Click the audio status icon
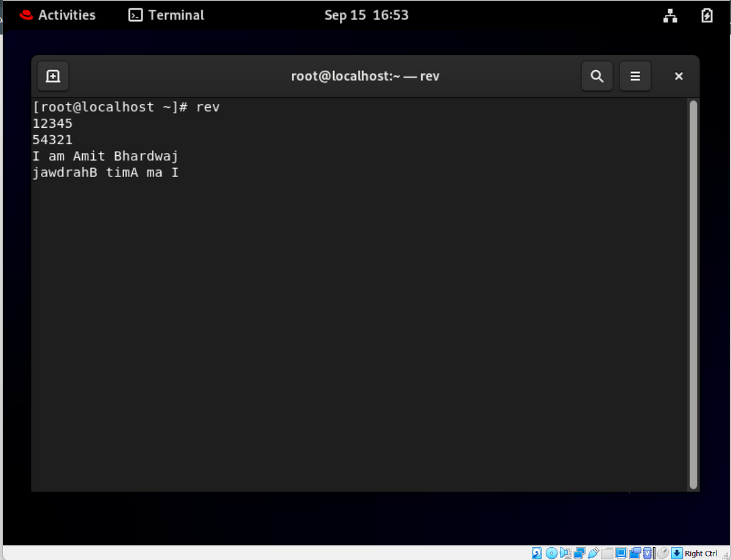The height and width of the screenshot is (560, 731). coord(565,553)
